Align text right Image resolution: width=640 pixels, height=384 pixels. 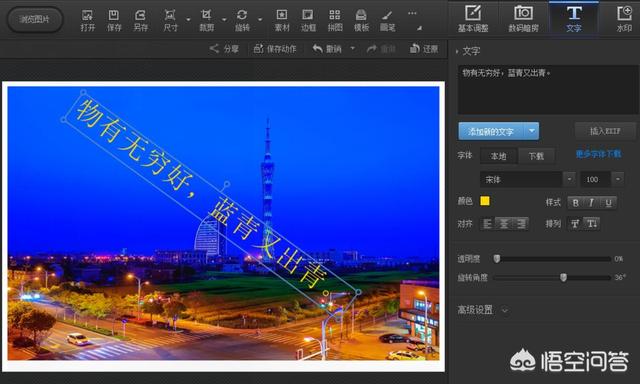pyautogui.click(x=521, y=224)
